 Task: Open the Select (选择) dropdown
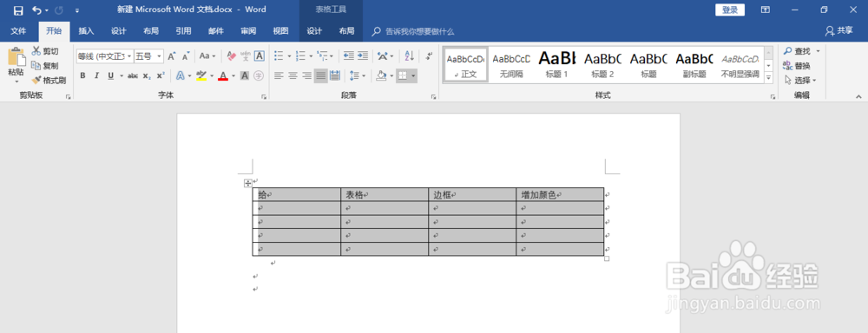[x=800, y=80]
